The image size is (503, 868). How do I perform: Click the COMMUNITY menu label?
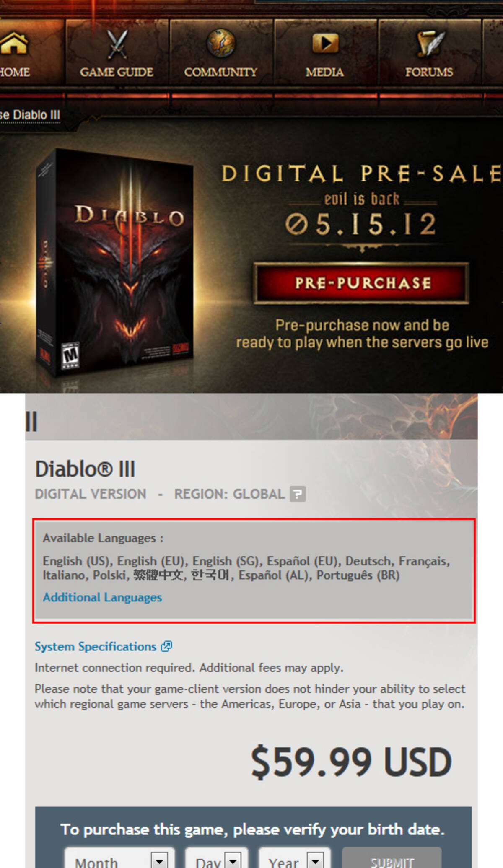coord(220,72)
